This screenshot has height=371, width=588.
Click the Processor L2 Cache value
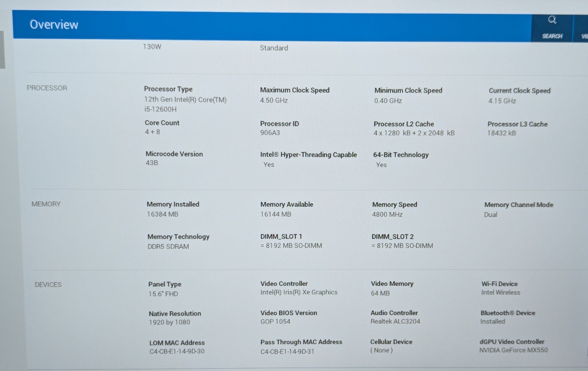pyautogui.click(x=414, y=133)
